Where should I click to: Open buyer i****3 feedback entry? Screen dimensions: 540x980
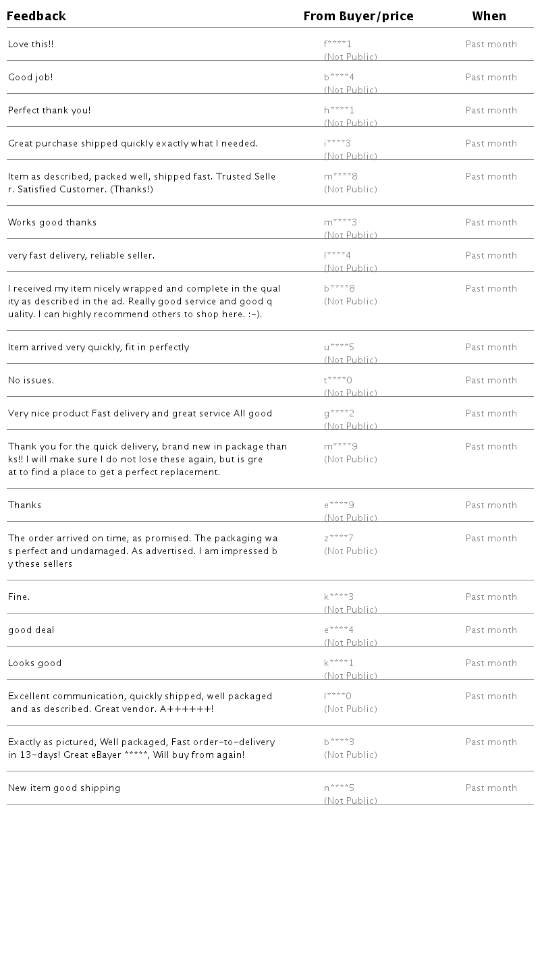(x=337, y=144)
